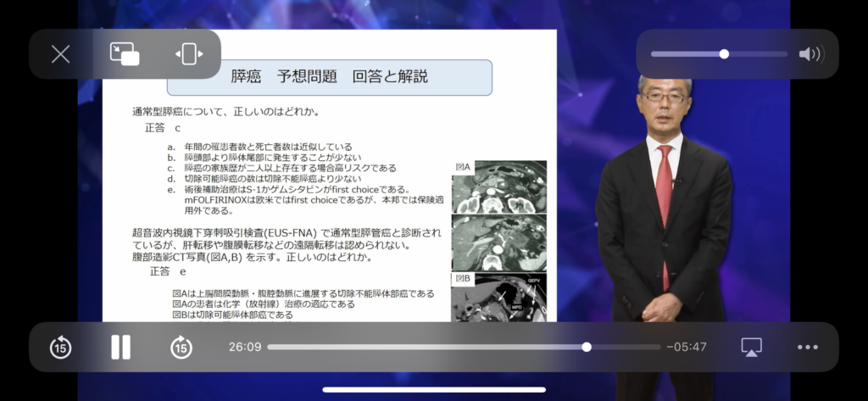Screen dimensions: 868x401
Task: Mute audio using the speaker icon
Action: 810,54
